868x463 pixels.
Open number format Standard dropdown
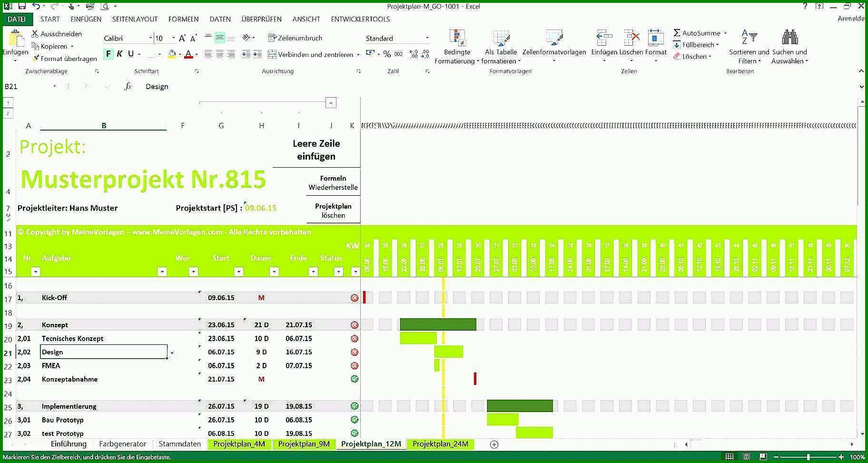point(427,38)
